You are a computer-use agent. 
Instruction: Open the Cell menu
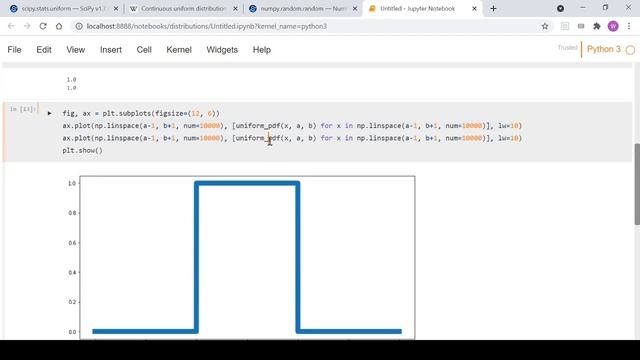click(144, 50)
